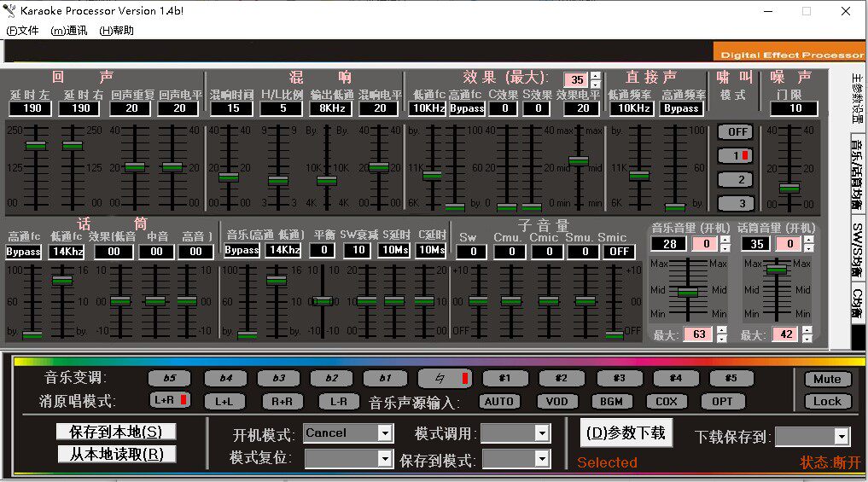Open the 开机模式 Cancel dropdown
The width and height of the screenshot is (868, 482).
click(x=348, y=433)
